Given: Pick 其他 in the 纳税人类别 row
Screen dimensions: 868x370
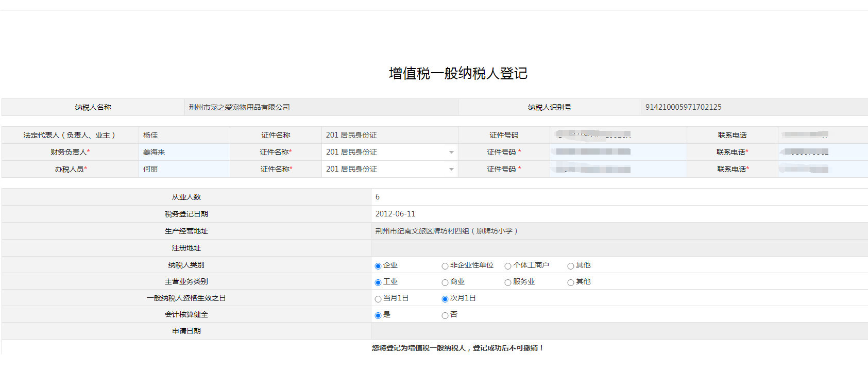Looking at the screenshot, I should click(x=571, y=266).
